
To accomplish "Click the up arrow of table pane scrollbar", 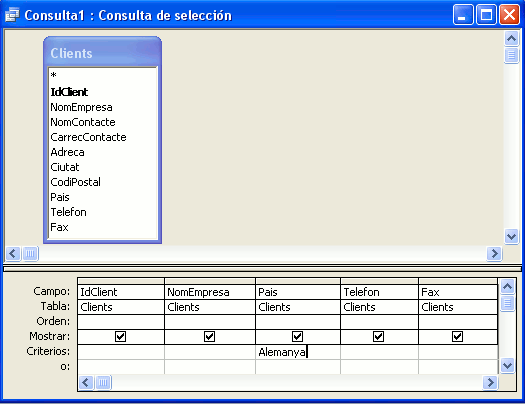I will 511,39.
